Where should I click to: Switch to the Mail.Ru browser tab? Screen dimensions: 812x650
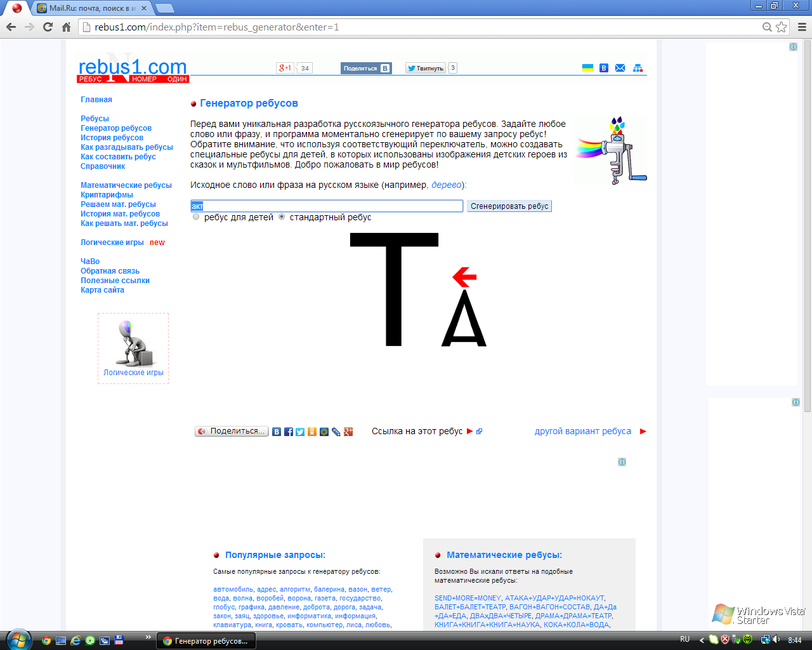coord(92,8)
